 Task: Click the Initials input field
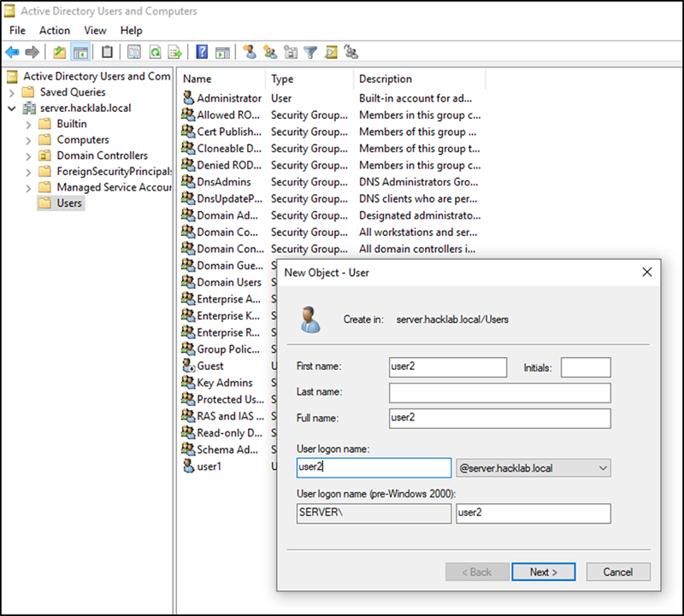point(586,367)
